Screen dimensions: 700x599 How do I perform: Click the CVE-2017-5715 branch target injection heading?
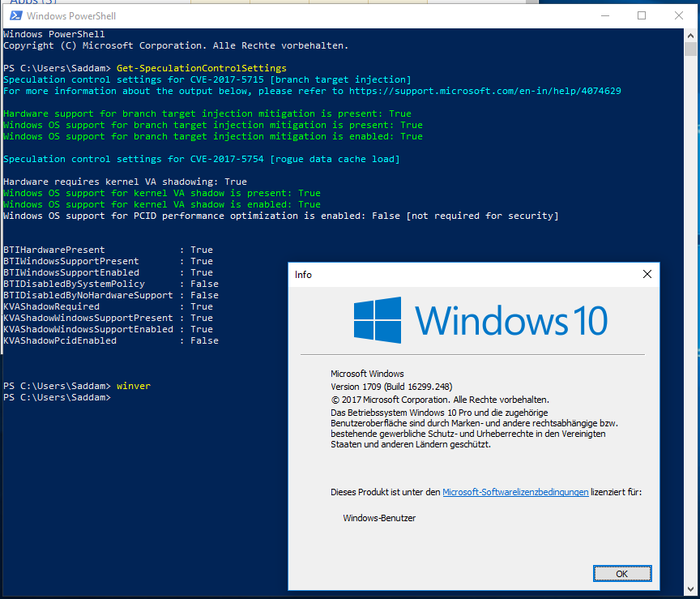coord(207,79)
